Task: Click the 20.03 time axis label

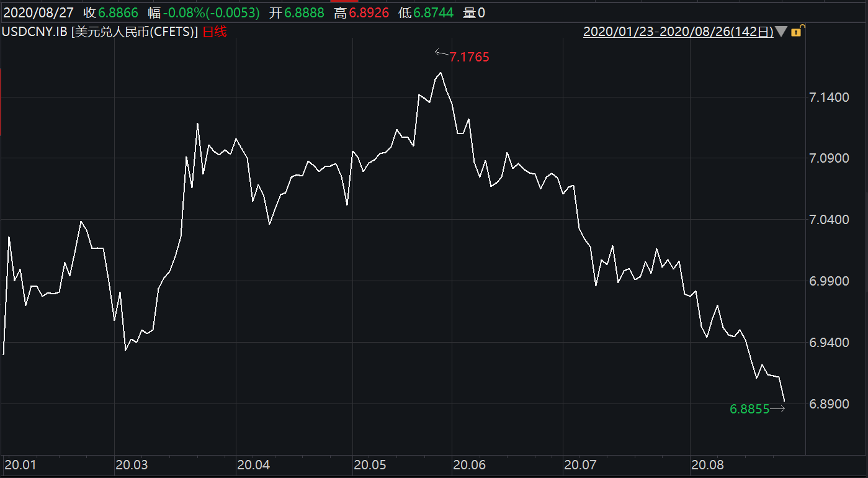Action: pyautogui.click(x=132, y=464)
